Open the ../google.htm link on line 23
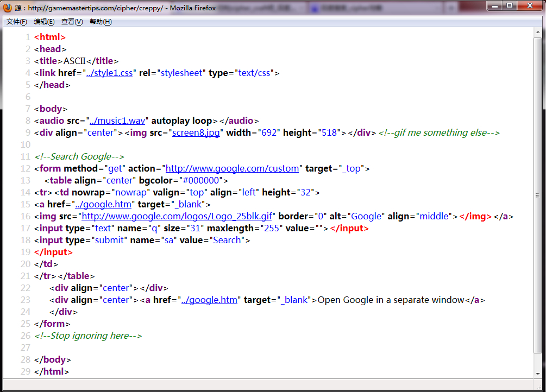The image size is (546, 392). 209,300
